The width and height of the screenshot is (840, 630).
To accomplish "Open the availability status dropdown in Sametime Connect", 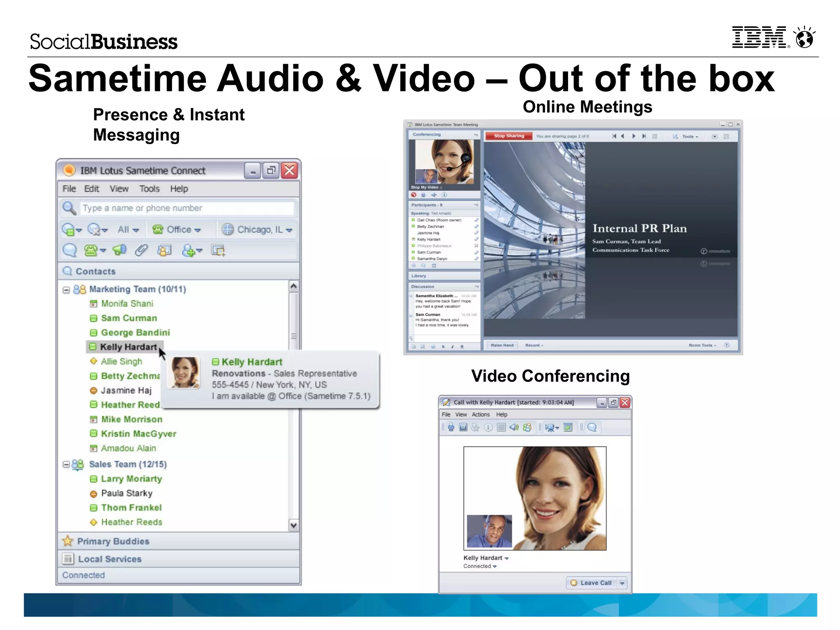I will click(71, 230).
